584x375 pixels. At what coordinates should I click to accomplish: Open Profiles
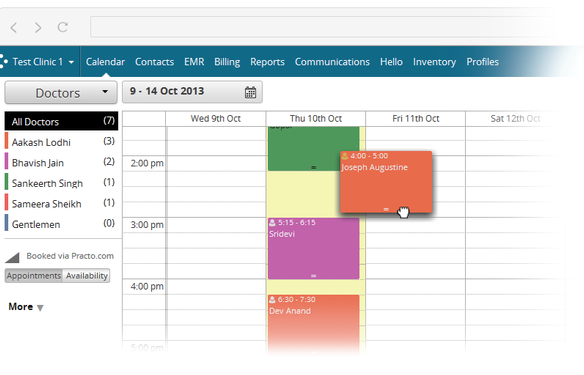pos(482,62)
